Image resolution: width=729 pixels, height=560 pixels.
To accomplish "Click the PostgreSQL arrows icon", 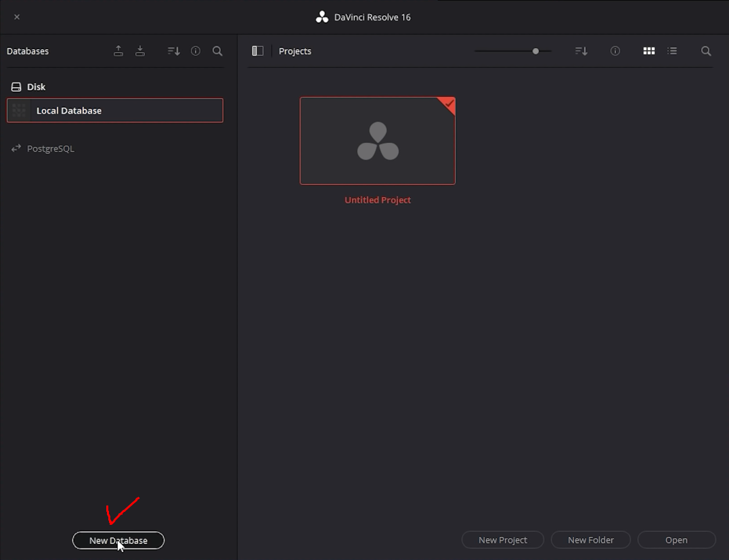I will click(x=16, y=148).
